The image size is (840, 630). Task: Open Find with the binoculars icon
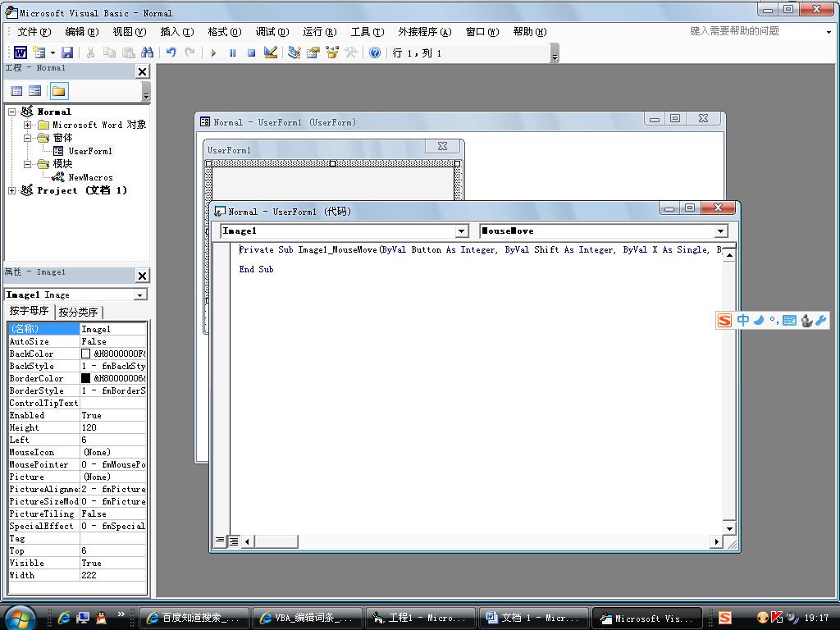[x=147, y=52]
